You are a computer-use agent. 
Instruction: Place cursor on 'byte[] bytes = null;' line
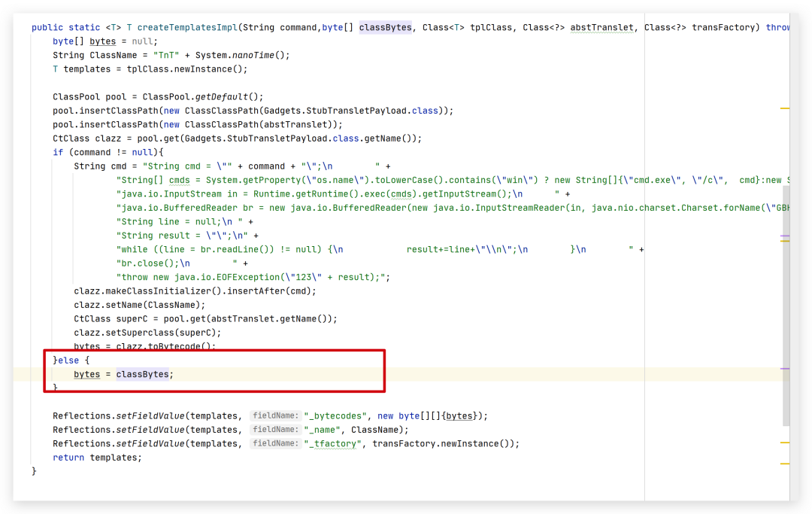tap(105, 41)
